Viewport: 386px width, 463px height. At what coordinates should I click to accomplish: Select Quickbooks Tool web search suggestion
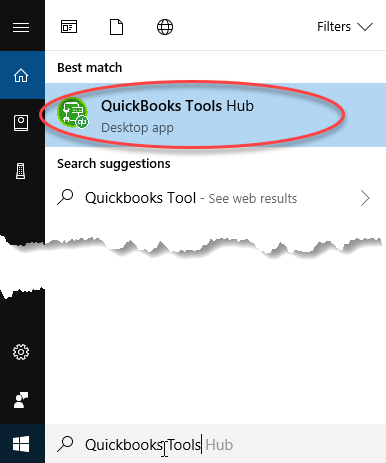point(215,198)
